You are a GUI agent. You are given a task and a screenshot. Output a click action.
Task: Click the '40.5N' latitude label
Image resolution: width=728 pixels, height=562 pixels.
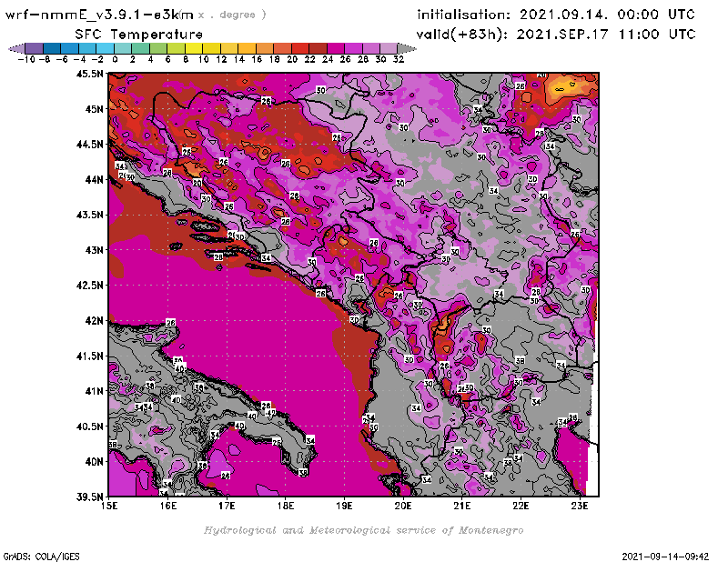pyautogui.click(x=90, y=427)
